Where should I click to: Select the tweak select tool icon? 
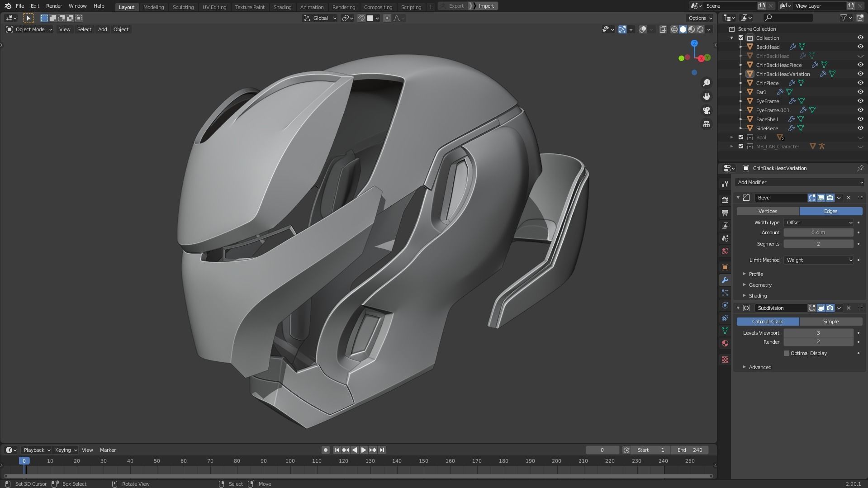tap(28, 18)
